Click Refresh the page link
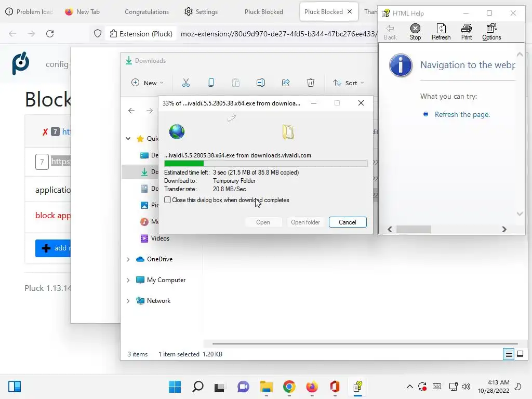532x399 pixels. tap(462, 115)
